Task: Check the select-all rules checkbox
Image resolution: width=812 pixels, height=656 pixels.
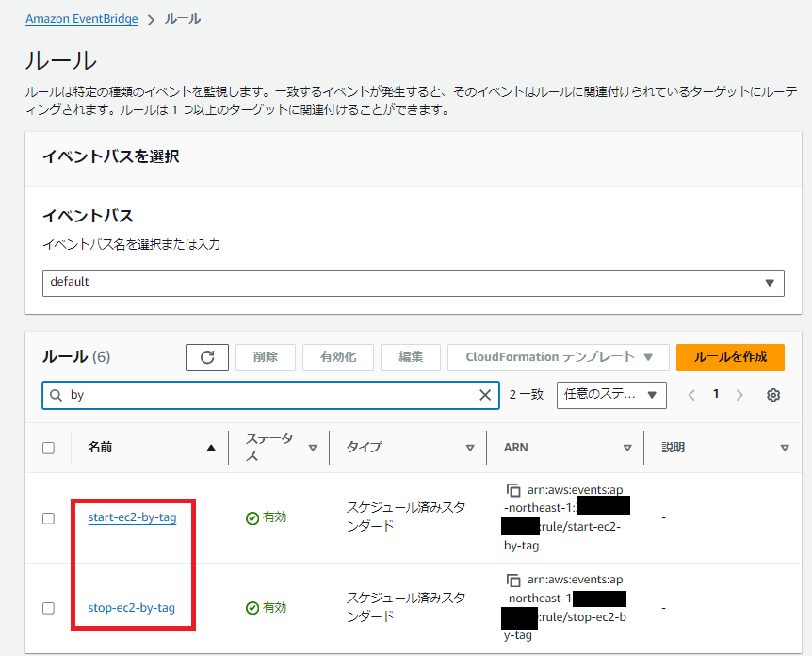Action: point(49,447)
